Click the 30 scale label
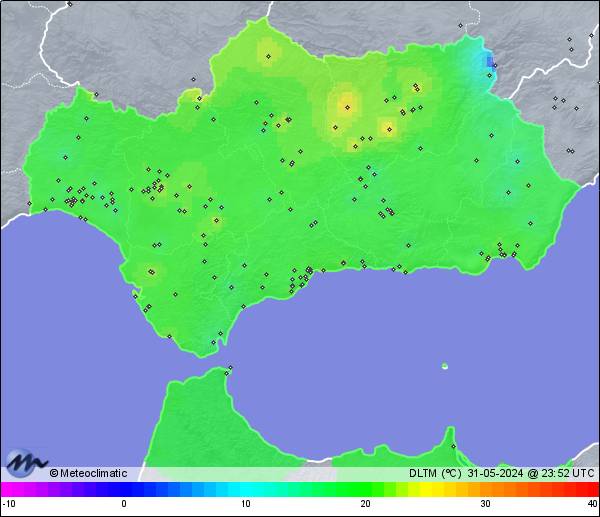This screenshot has height=517, width=600. (485, 504)
